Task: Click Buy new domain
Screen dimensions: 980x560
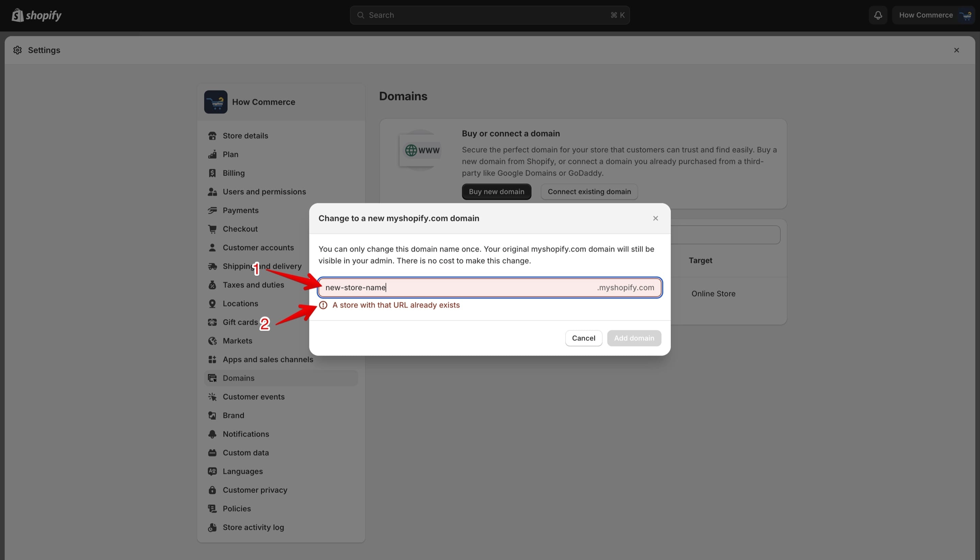Action: pyautogui.click(x=496, y=191)
